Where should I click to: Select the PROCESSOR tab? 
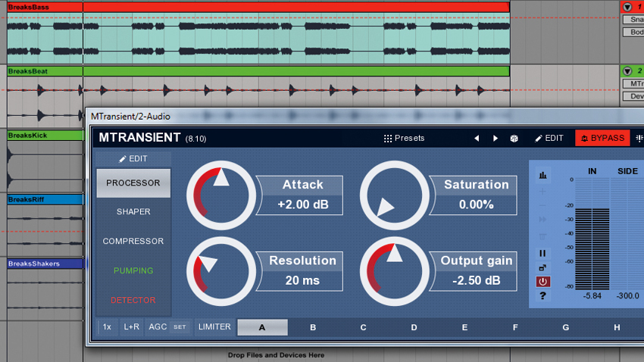point(133,183)
